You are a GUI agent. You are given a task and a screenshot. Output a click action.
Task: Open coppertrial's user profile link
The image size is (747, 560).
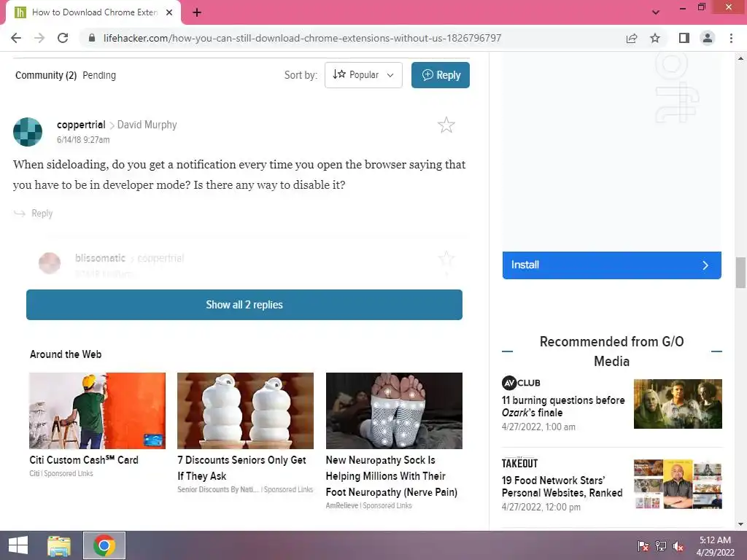(81, 125)
